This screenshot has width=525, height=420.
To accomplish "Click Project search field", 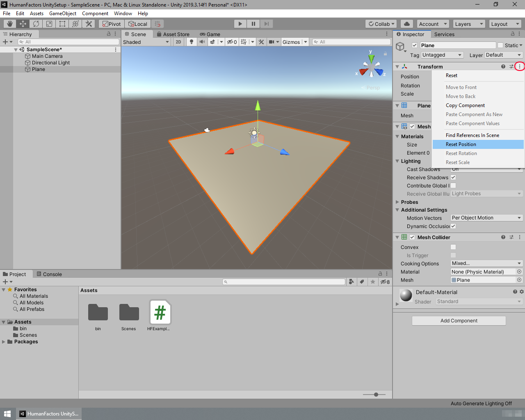I will 284,282.
